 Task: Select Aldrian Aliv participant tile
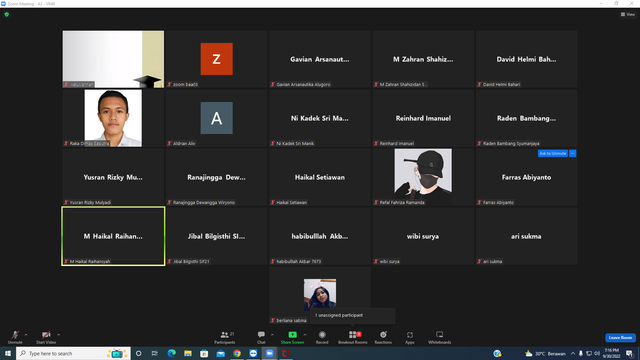[217, 118]
